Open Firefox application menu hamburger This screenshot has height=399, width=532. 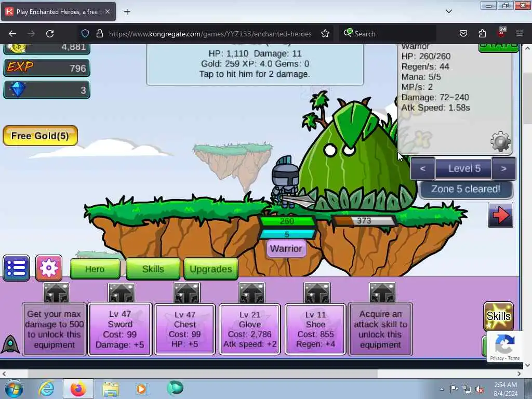520,33
